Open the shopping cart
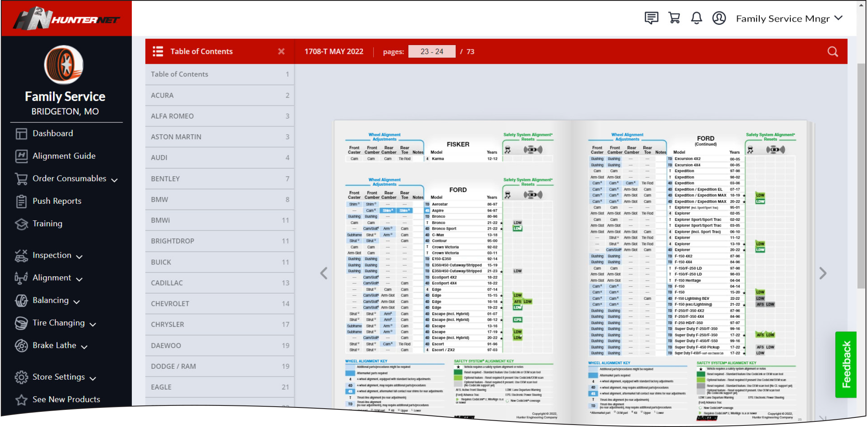 [x=674, y=18]
